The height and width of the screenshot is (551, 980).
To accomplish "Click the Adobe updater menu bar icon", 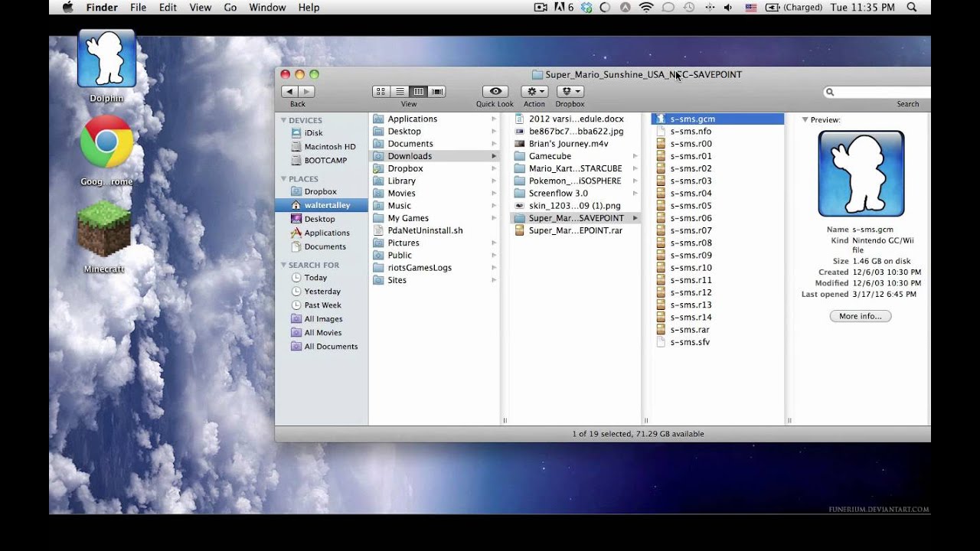I will [x=563, y=7].
